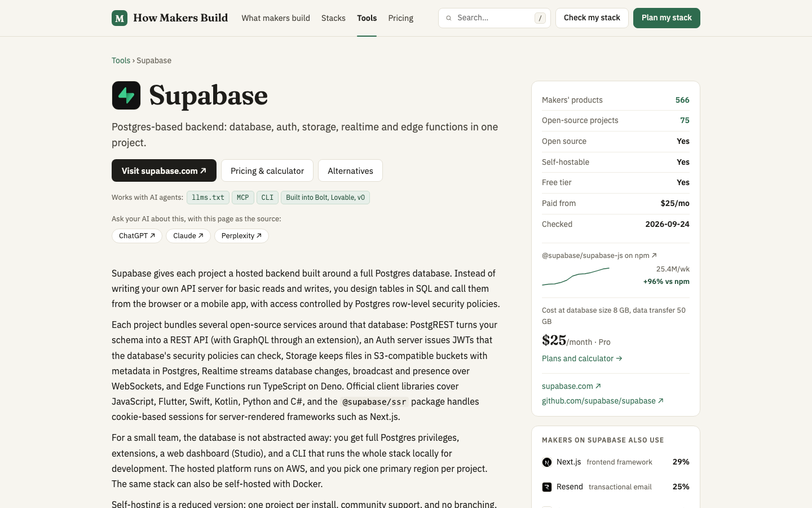
Task: Ask Perplexity about this page
Action: pos(241,236)
